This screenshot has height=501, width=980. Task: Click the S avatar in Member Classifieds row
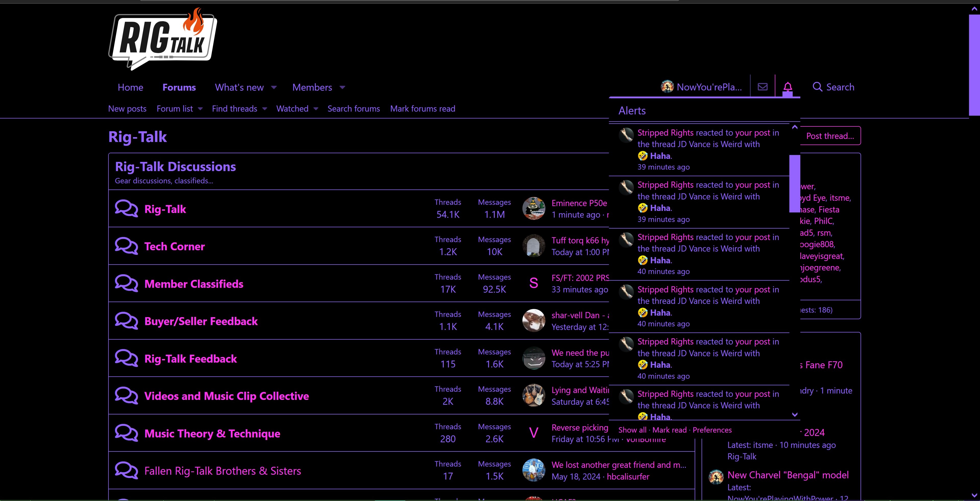[534, 283]
